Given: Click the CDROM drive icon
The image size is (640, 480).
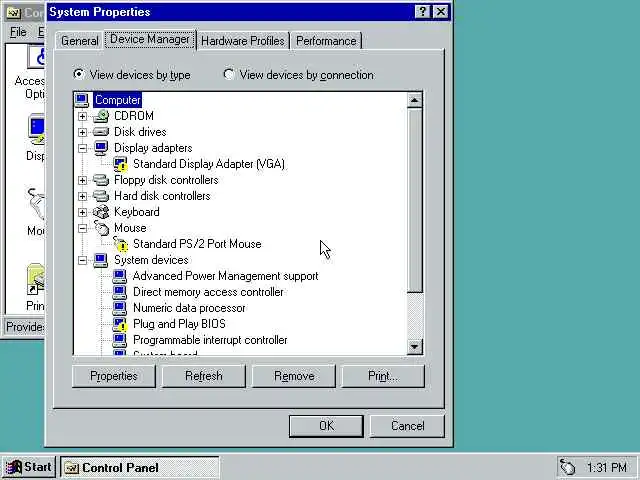Looking at the screenshot, I should coord(101,116).
